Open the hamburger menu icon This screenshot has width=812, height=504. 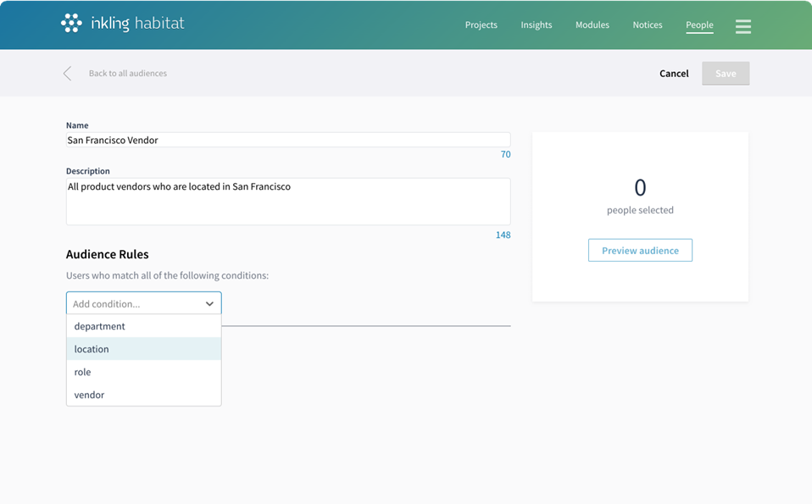tap(742, 26)
